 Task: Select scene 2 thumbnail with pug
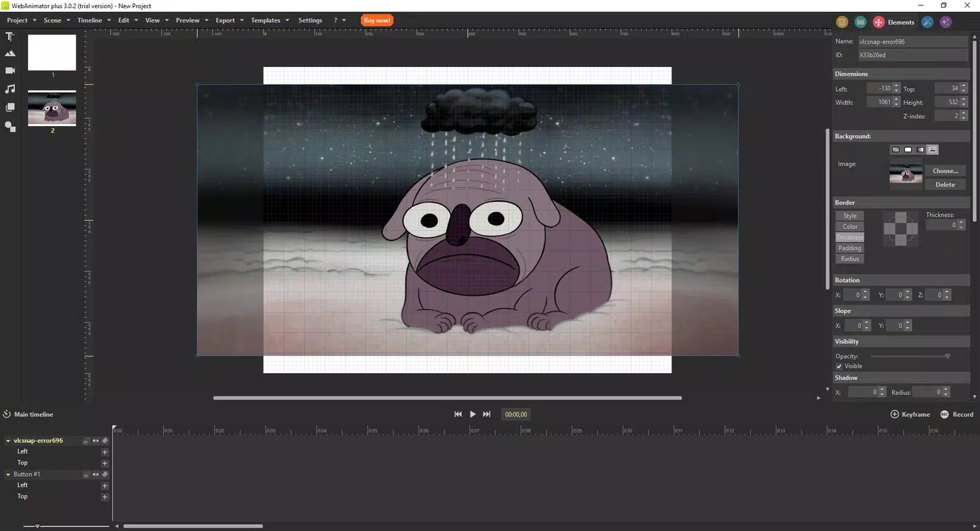(x=52, y=108)
